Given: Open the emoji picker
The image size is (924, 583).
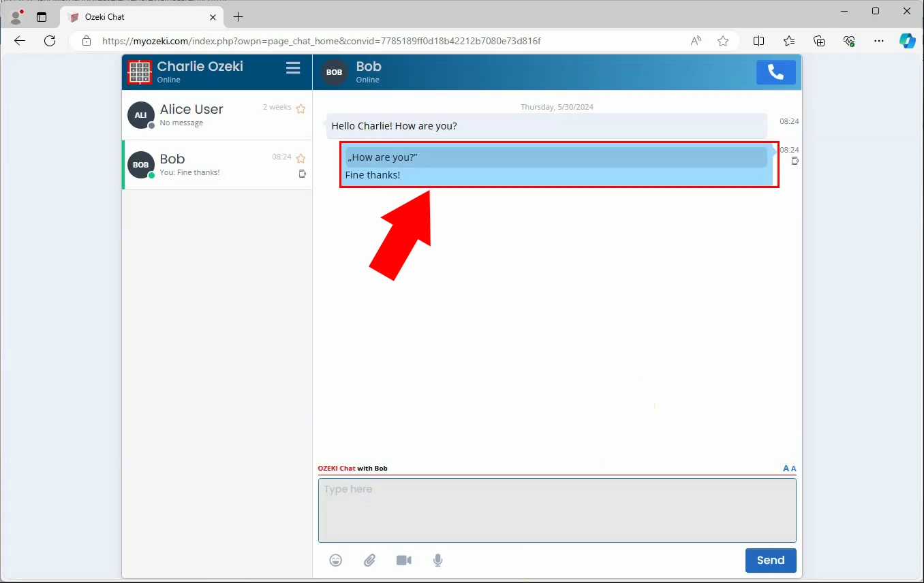Looking at the screenshot, I should coord(336,561).
